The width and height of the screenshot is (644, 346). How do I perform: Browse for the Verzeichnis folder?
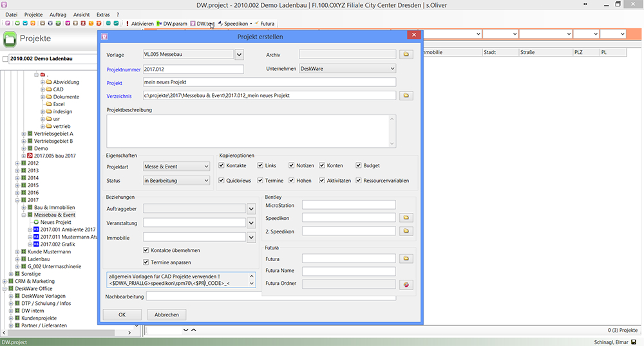[406, 96]
